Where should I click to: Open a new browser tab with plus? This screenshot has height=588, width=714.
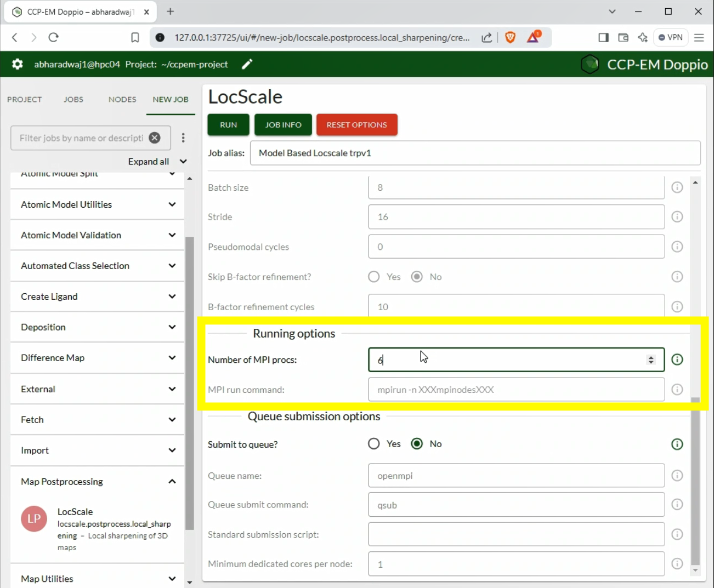[171, 12]
